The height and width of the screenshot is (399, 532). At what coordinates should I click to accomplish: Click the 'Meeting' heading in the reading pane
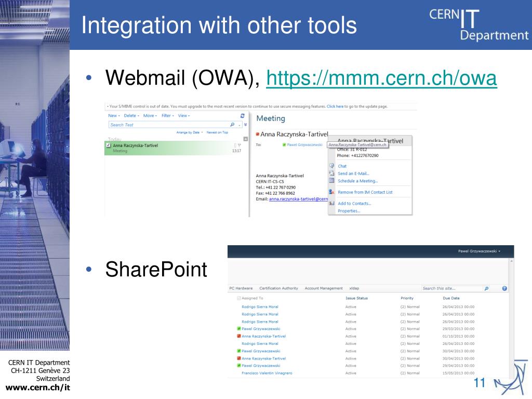pos(270,118)
